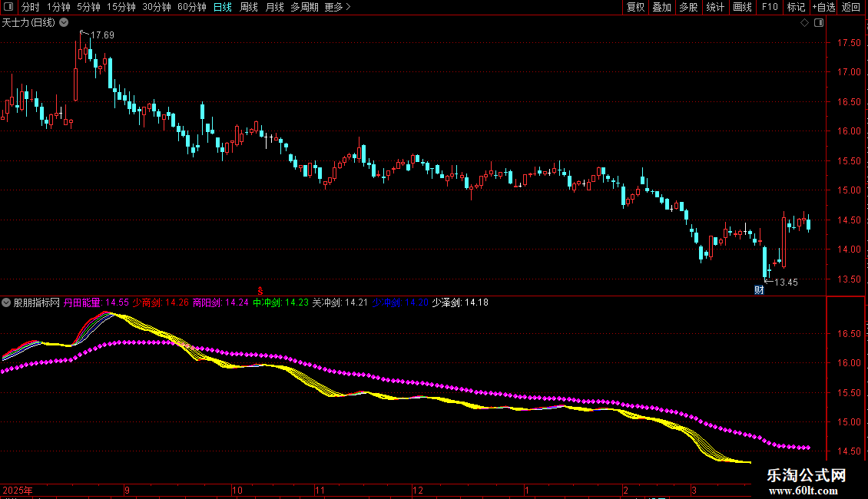Open dropdown next to 天士力(日线) title
Viewport: 868px width, 499px height.
coord(63,22)
